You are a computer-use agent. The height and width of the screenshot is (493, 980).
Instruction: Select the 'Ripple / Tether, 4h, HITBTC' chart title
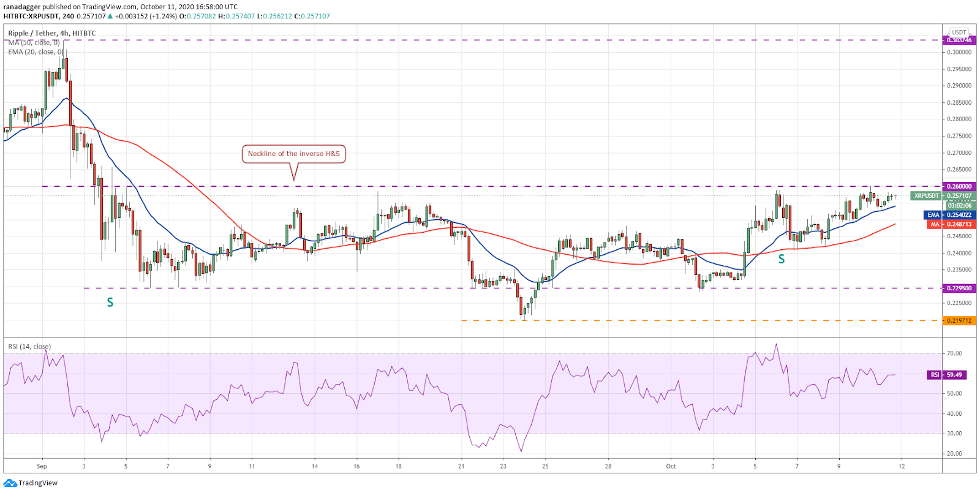tap(52, 33)
